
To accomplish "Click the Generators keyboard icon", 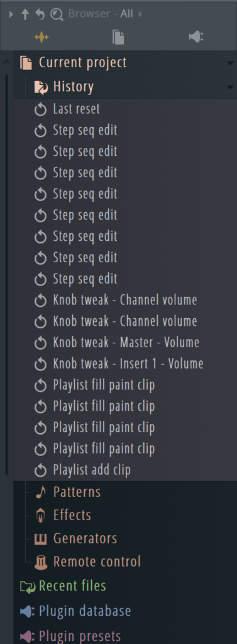I will (41, 538).
